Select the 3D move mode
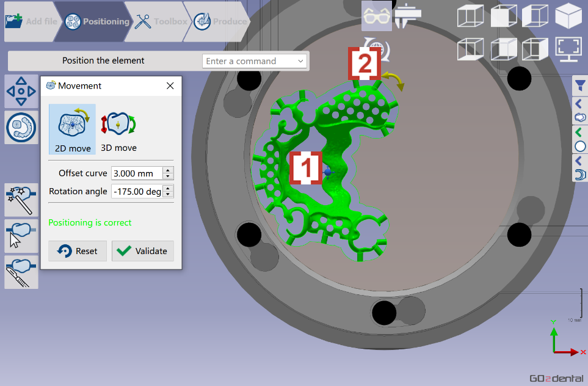Screen dimensions: 588x386 coord(118,129)
